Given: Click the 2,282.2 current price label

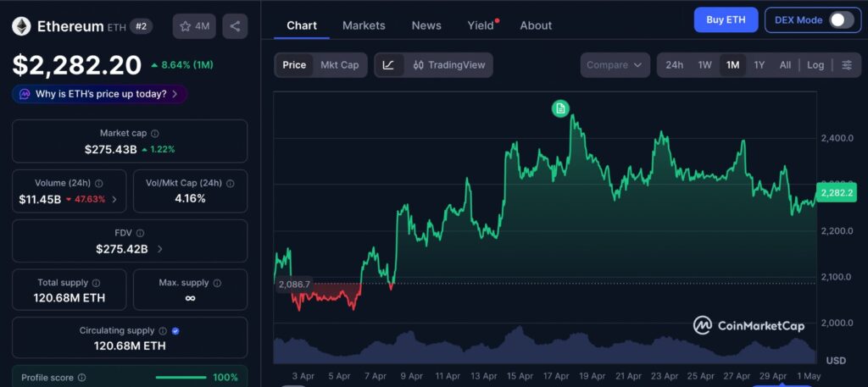Looking at the screenshot, I should 837,193.
